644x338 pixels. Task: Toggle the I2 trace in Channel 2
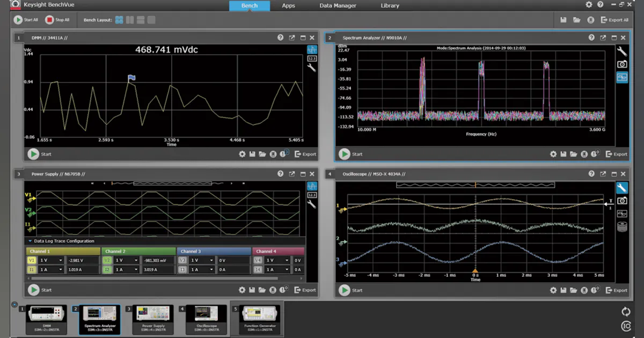pos(107,270)
